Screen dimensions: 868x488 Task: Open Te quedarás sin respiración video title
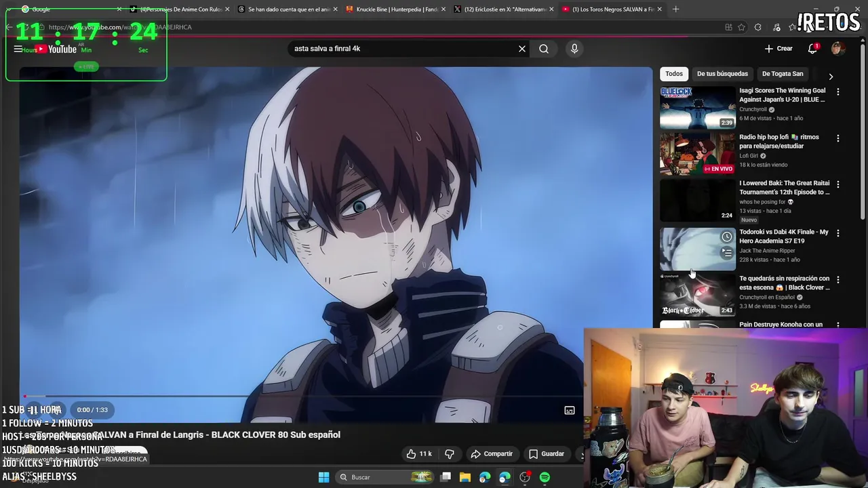tap(785, 283)
